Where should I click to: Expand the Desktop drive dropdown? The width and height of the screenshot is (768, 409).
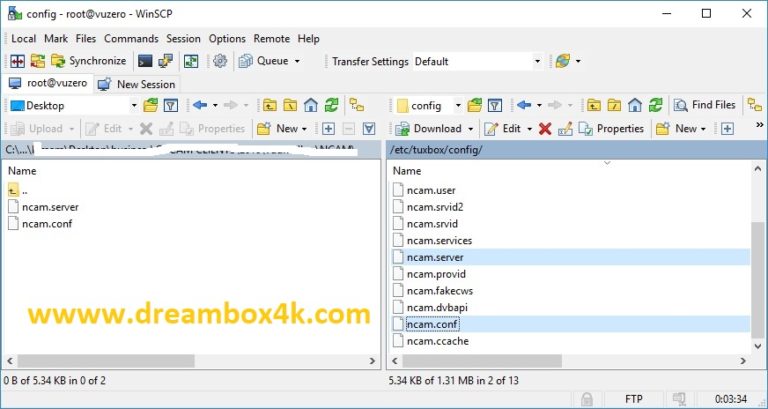coord(131,105)
